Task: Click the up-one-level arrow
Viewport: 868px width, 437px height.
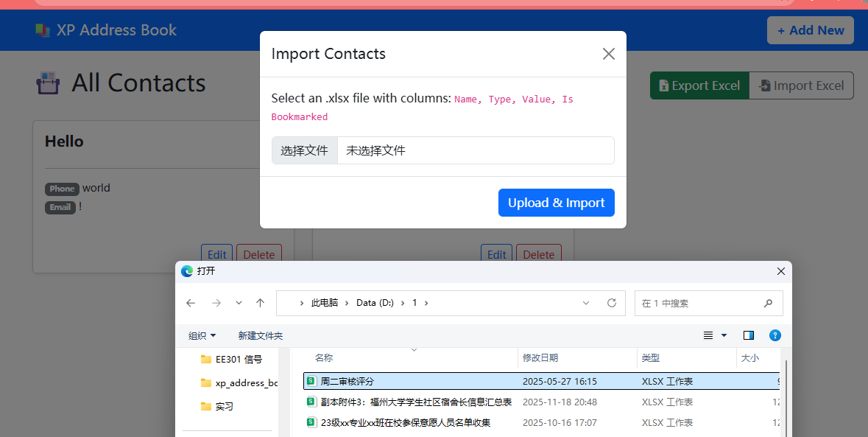Action: [x=260, y=302]
